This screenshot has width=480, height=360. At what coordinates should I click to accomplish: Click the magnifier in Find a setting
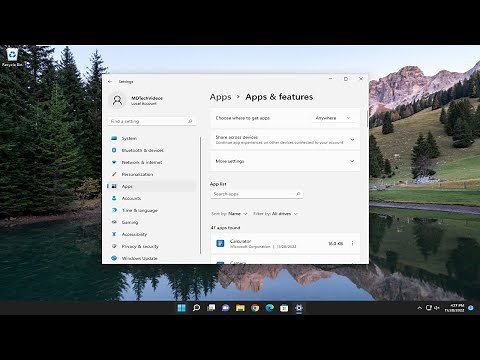pos(190,121)
